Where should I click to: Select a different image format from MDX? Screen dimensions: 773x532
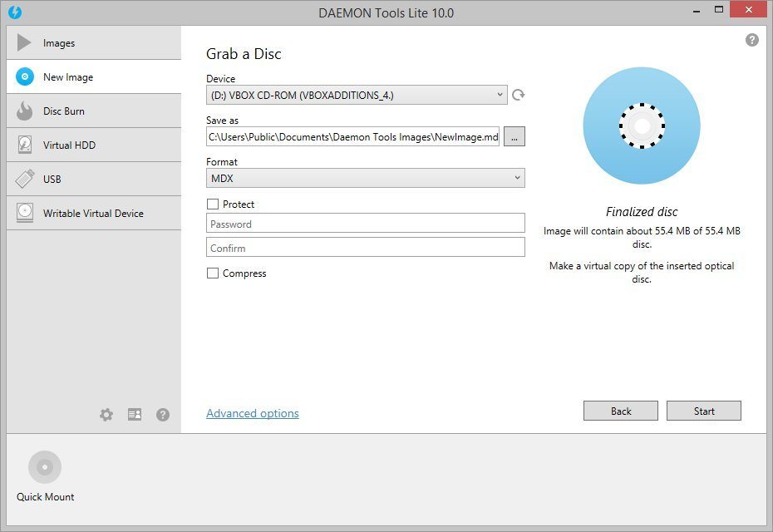(517, 178)
